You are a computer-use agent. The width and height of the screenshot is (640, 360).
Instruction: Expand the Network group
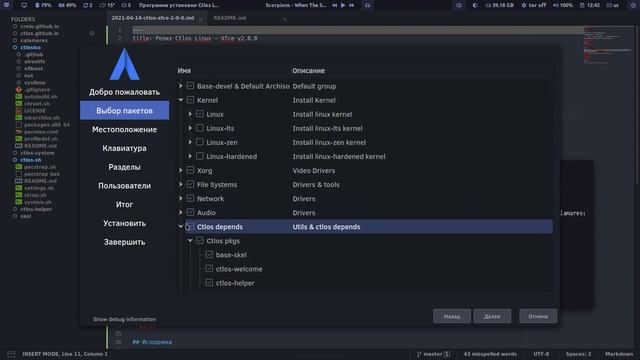click(x=181, y=198)
